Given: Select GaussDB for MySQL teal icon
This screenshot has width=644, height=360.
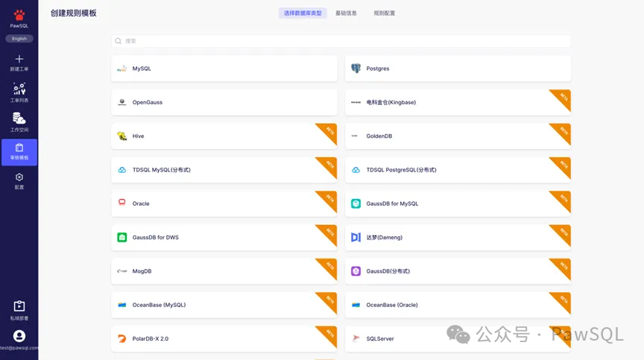Looking at the screenshot, I should pyautogui.click(x=356, y=203).
